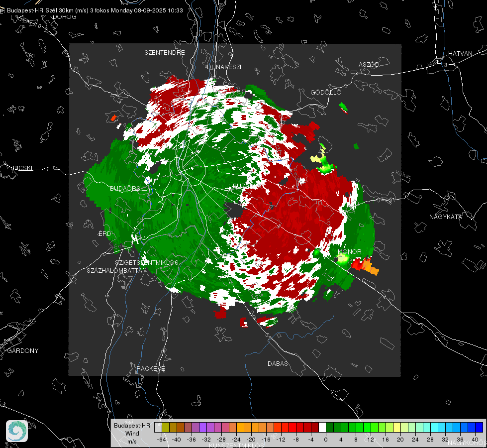Viewport: 487px width, 448px height.
Task: Click the 'Budapest-HR Wind m/s' legend title
Action: (x=132, y=434)
